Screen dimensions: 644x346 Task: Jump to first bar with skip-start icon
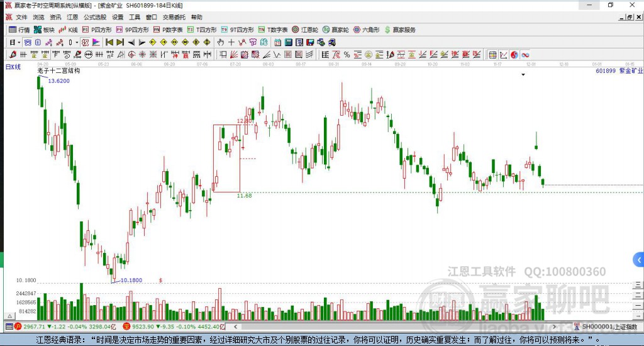pyautogui.click(x=109, y=42)
